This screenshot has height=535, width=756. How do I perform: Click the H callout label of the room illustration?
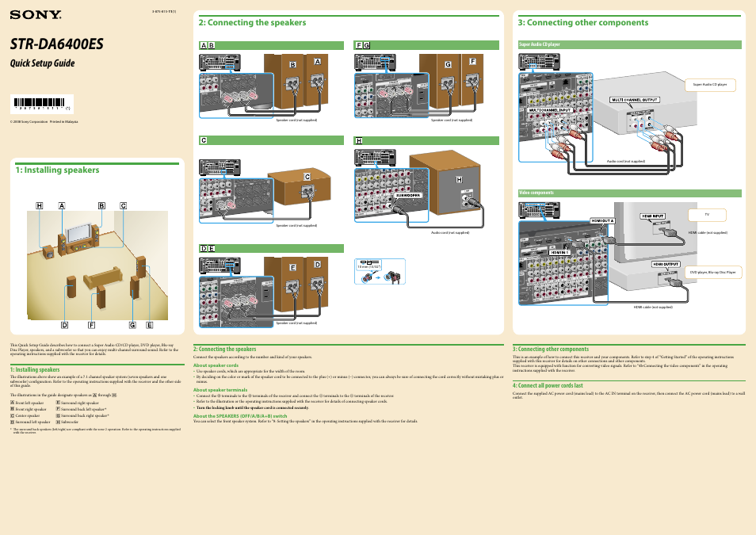(40, 206)
